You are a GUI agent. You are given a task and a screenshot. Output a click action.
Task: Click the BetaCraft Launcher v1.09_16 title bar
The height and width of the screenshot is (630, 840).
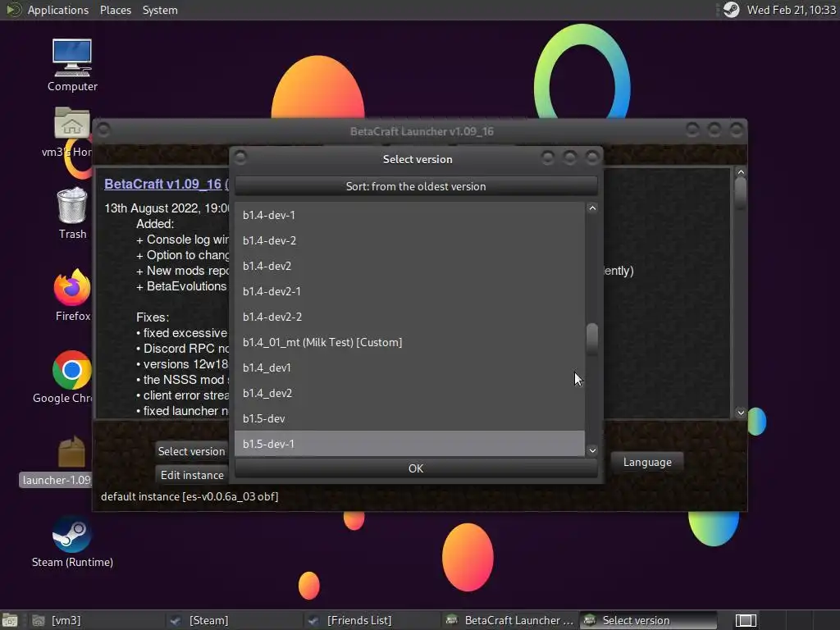coord(421,131)
